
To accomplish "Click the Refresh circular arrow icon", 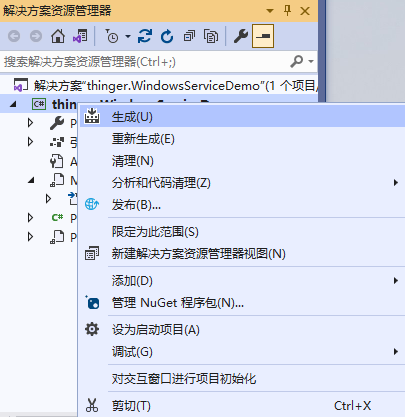I will (167, 36).
